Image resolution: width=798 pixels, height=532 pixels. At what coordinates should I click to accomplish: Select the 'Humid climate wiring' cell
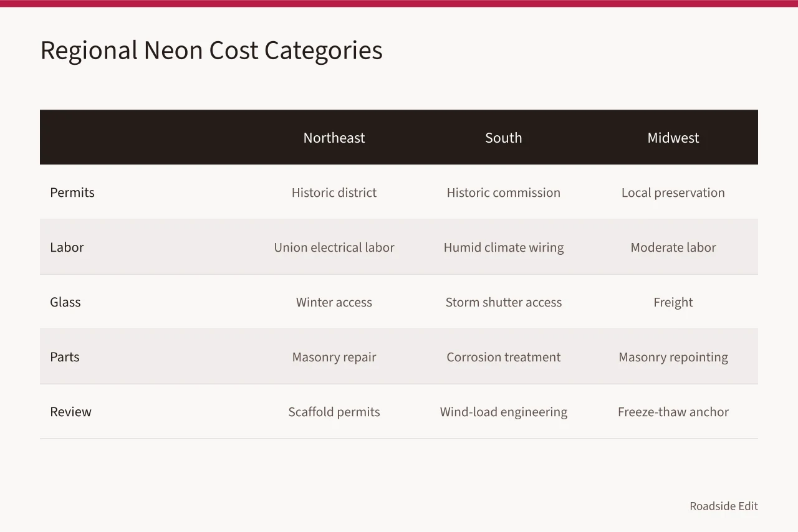[504, 247]
